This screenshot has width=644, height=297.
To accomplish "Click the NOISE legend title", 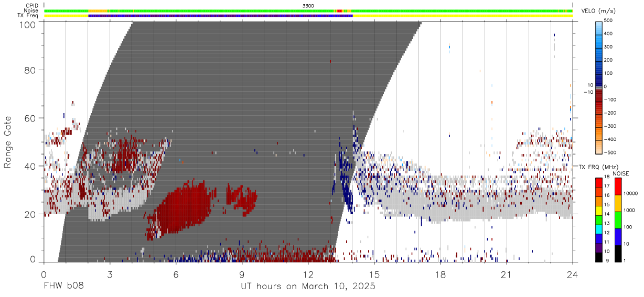I will 620,173.
